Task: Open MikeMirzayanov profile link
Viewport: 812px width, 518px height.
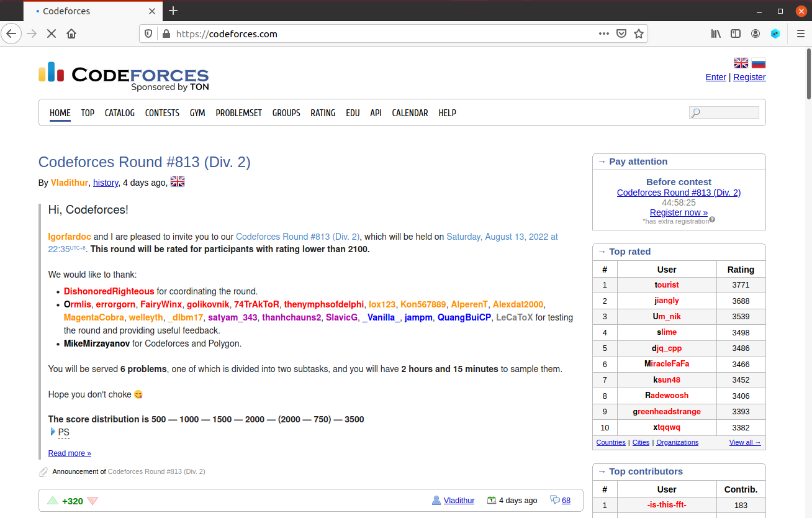Action: pos(97,343)
